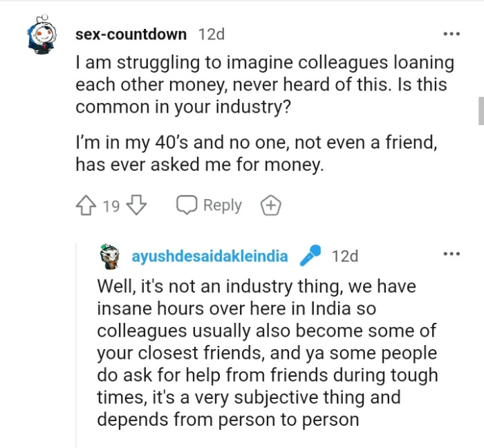
Task: Visit the ayushdesaidakleindia username link
Action: click(x=210, y=256)
